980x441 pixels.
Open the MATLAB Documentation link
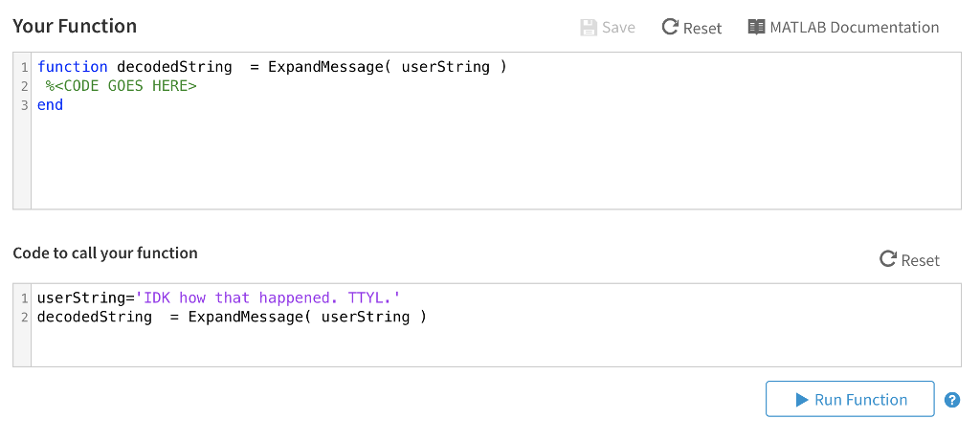854,28
